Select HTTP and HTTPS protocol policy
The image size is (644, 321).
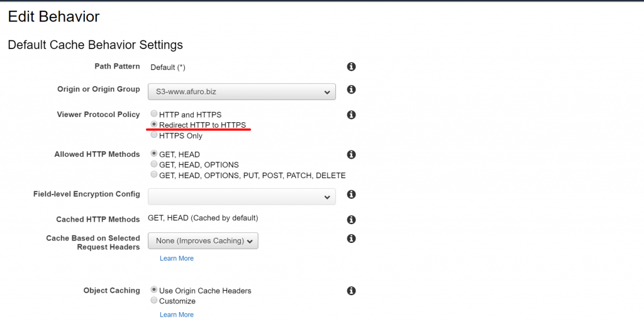coord(154,114)
